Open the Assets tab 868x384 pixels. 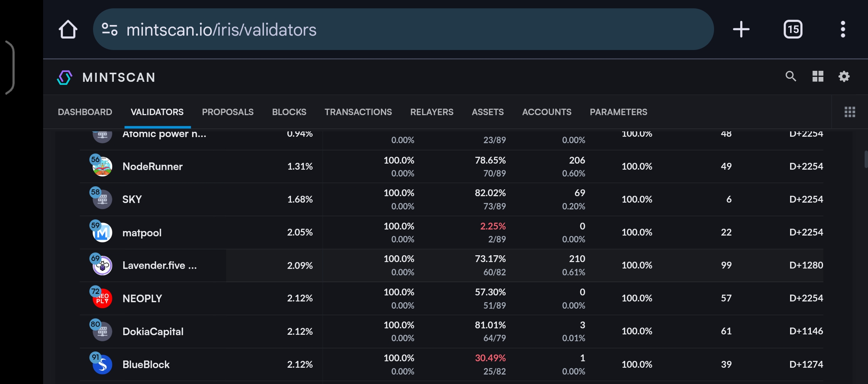click(x=488, y=112)
